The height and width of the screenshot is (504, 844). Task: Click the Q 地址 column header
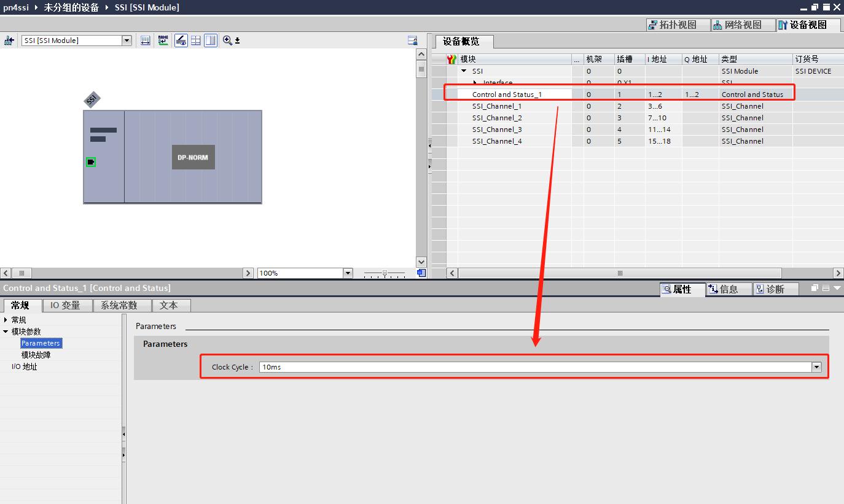coord(700,59)
